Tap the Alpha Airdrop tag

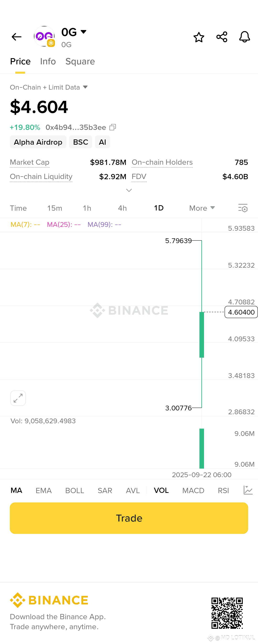coord(38,142)
